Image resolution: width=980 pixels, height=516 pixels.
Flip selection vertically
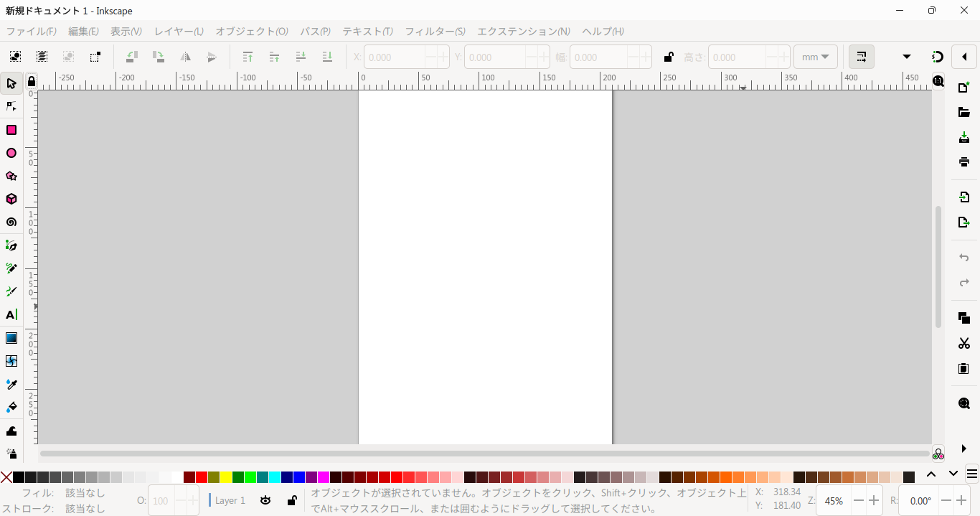[212, 57]
